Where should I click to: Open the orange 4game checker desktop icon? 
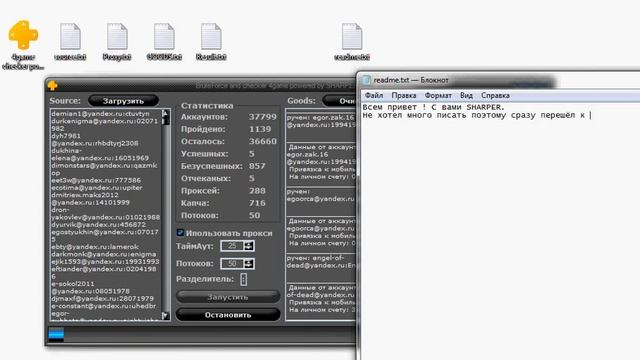click(23, 36)
